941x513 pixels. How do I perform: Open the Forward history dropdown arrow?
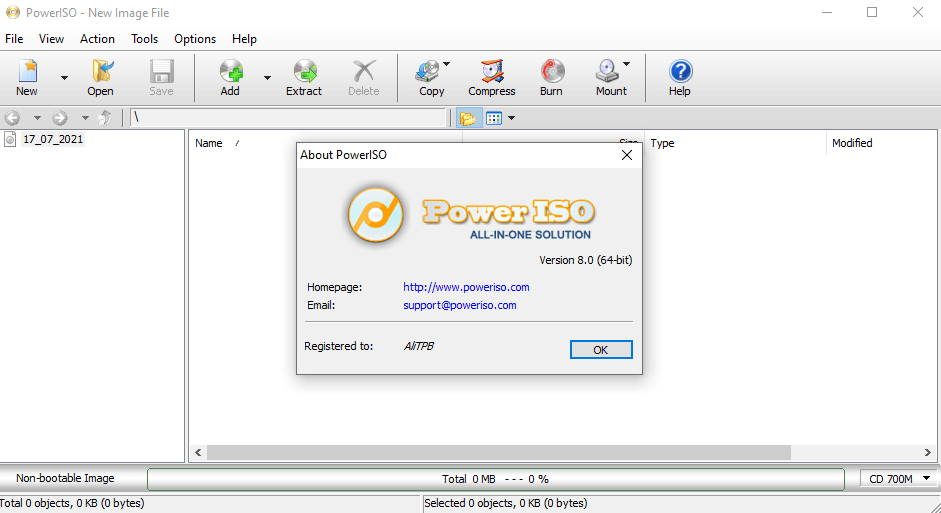[85, 118]
